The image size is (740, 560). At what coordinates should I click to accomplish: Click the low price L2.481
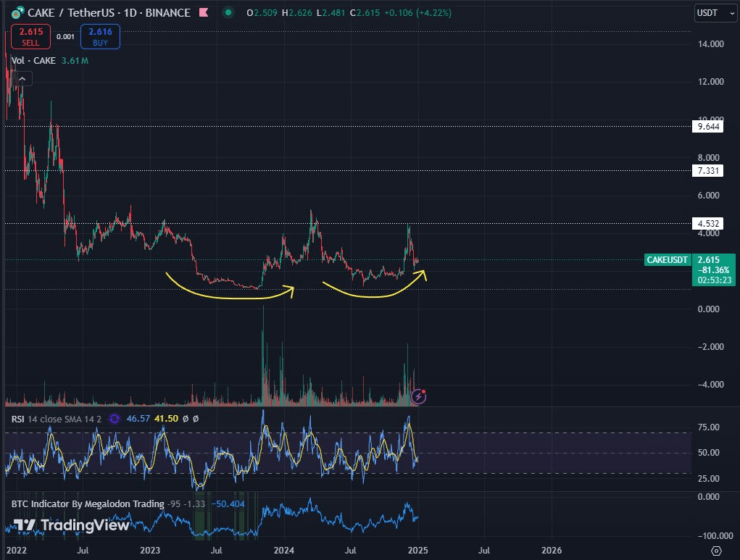(330, 13)
